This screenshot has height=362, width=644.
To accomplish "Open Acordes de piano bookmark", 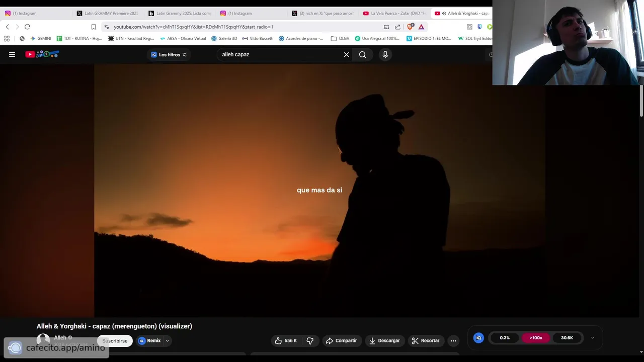I will [x=301, y=38].
